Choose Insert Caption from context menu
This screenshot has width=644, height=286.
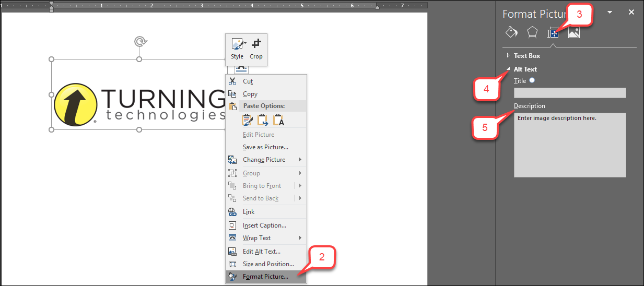pos(266,225)
